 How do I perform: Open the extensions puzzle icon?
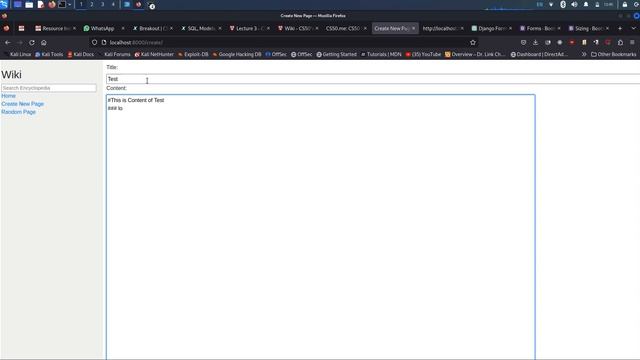click(x=620, y=42)
